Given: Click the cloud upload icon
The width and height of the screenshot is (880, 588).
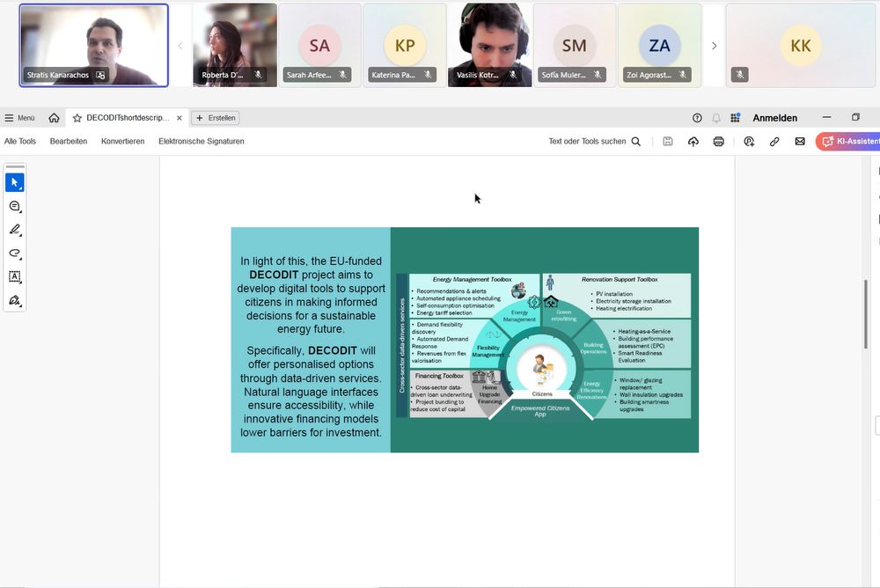Looking at the screenshot, I should (x=693, y=142).
